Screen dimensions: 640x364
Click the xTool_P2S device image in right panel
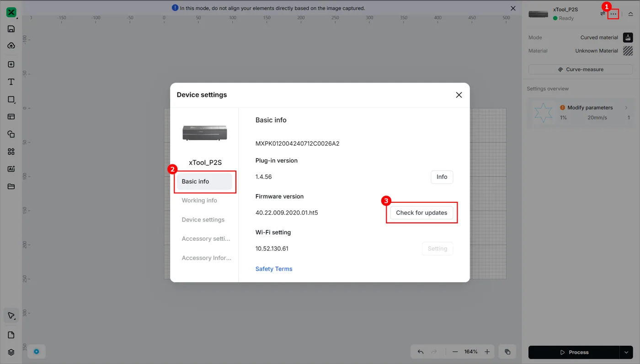pos(539,14)
